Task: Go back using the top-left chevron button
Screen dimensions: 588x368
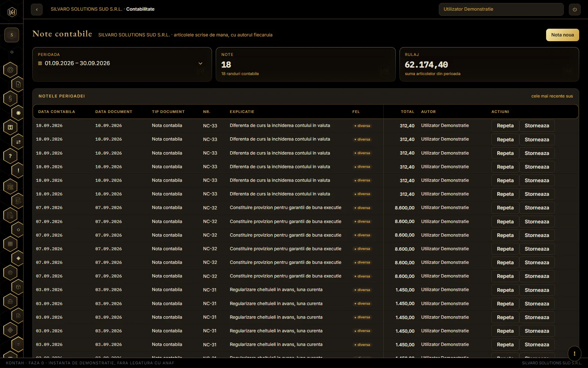Action: (x=37, y=10)
